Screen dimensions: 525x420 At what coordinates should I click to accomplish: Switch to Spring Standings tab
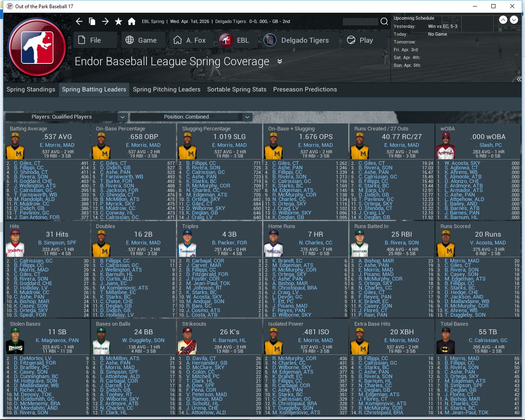[31, 89]
